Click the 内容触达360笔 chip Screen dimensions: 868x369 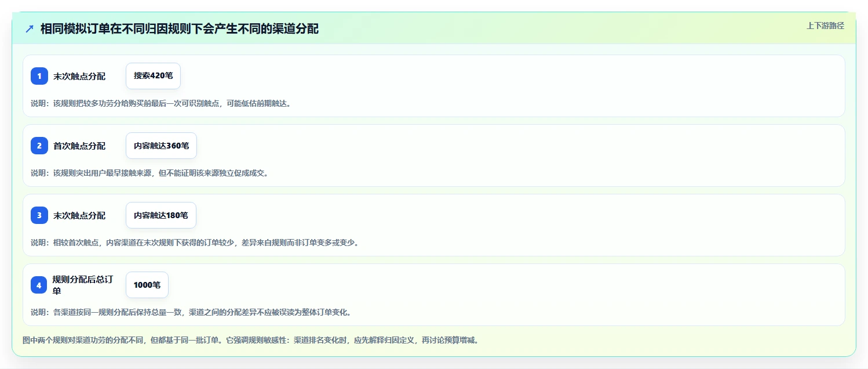pyautogui.click(x=161, y=146)
